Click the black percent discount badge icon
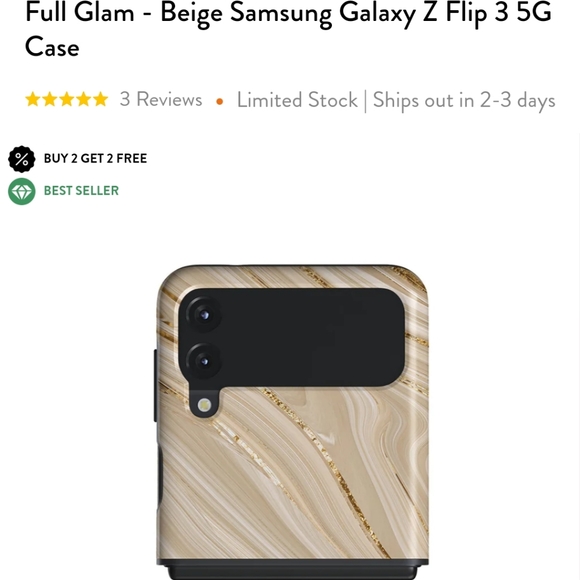 [x=22, y=159]
